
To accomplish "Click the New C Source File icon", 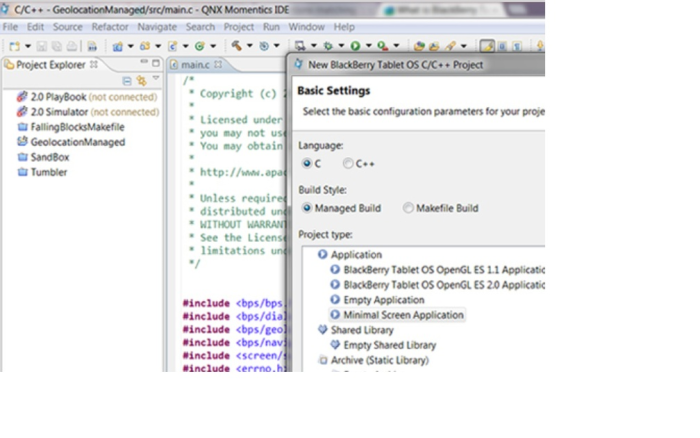I will pyautogui.click(x=173, y=46).
